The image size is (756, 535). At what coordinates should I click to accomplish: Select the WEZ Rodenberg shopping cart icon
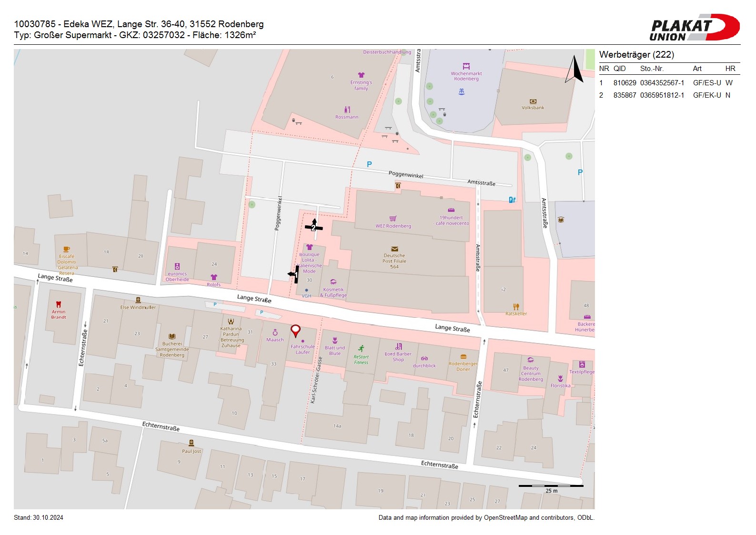coord(393,219)
